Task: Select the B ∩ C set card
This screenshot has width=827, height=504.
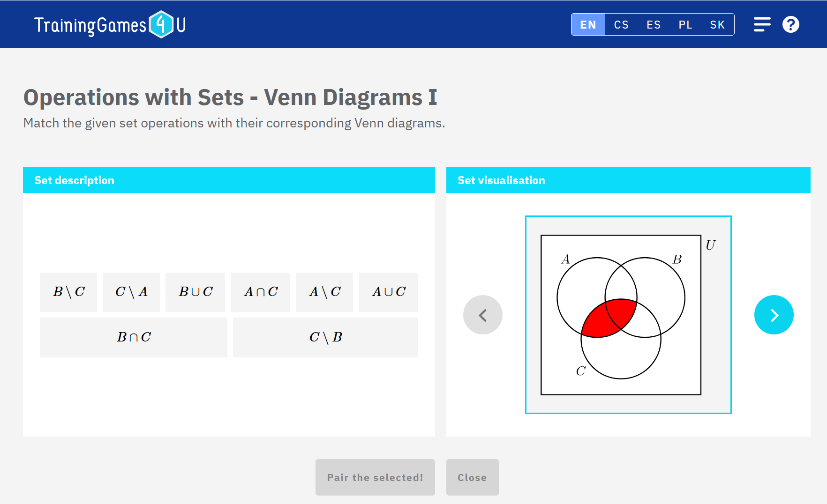Action: 134,337
